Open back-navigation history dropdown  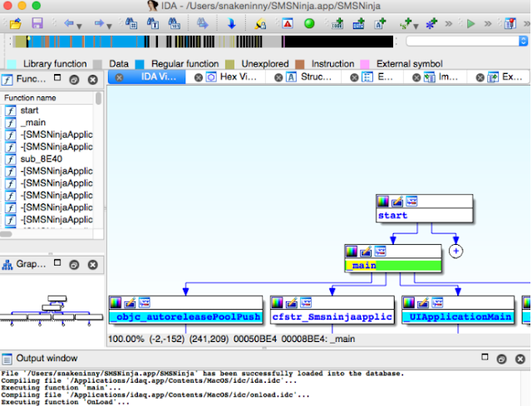(x=80, y=26)
